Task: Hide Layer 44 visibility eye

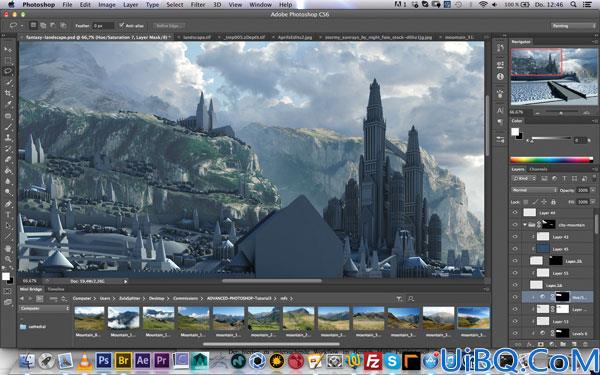Action: point(515,212)
